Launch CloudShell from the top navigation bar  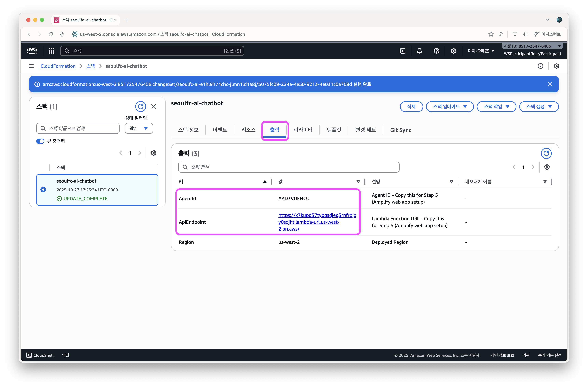(403, 51)
